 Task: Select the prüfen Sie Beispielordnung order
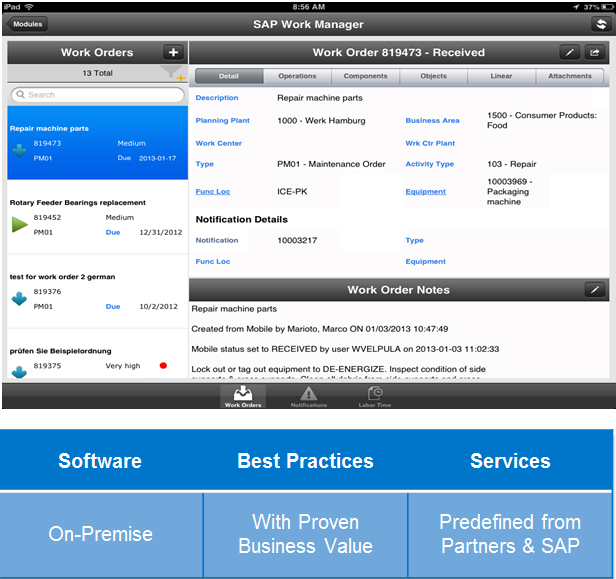(x=97, y=354)
